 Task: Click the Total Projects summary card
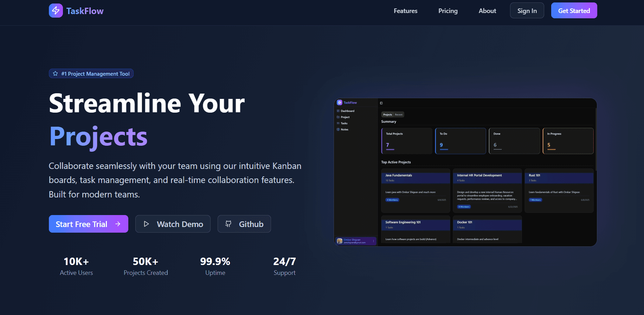click(407, 141)
